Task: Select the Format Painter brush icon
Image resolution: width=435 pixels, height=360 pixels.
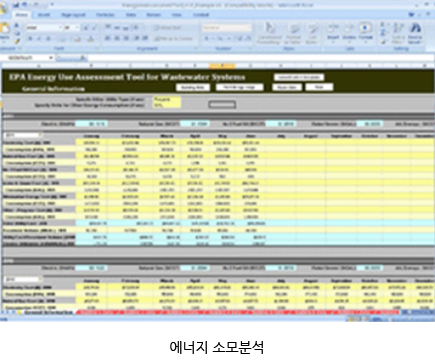Action: pyautogui.click(x=17, y=41)
